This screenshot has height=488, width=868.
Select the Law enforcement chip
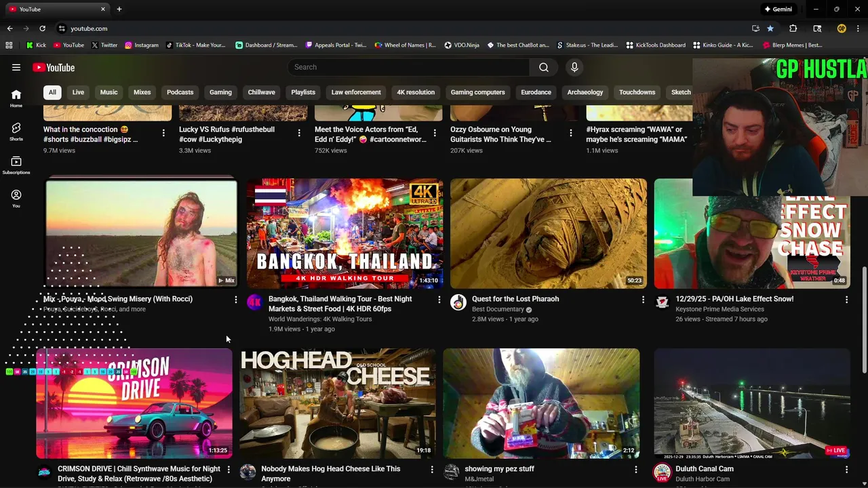(356, 92)
